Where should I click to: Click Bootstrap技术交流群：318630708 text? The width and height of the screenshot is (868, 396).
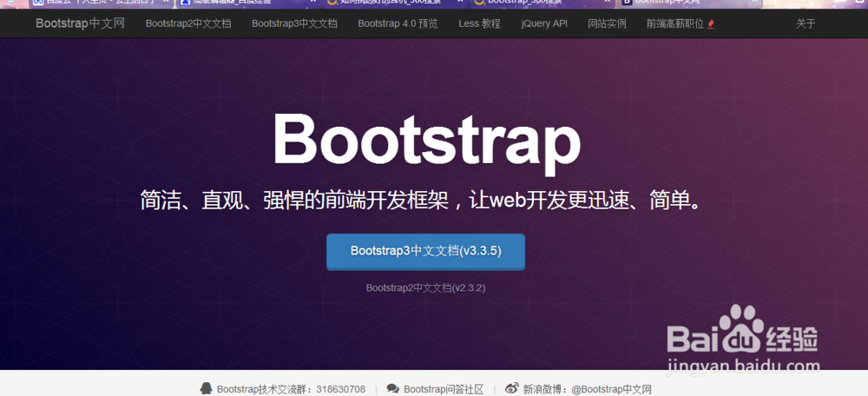pos(291,389)
